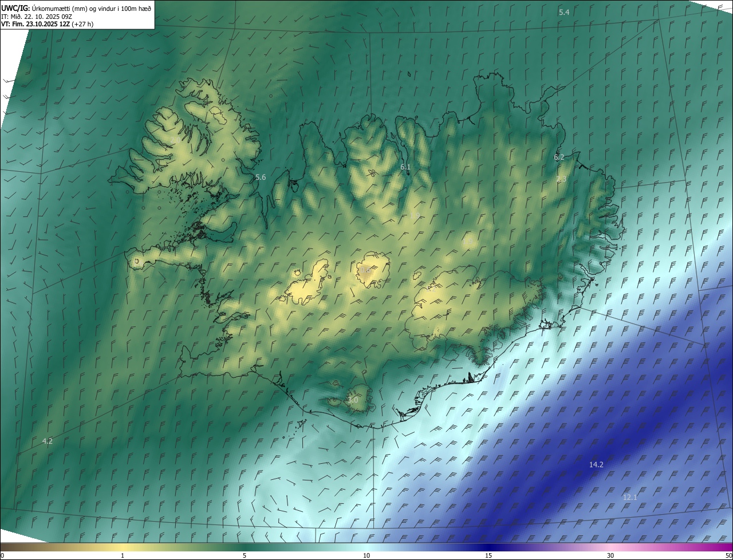
Task: Click the 14.2 value label on the map
Action: click(x=596, y=465)
